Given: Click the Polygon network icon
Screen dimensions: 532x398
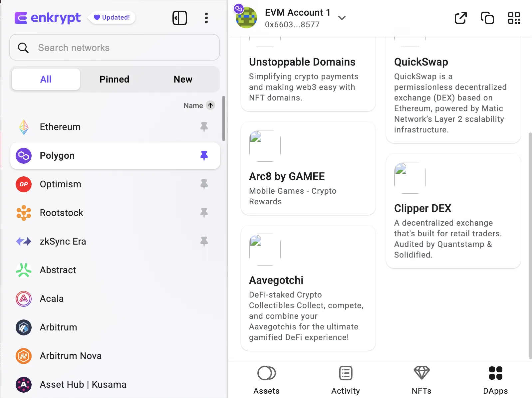Looking at the screenshot, I should tap(24, 156).
